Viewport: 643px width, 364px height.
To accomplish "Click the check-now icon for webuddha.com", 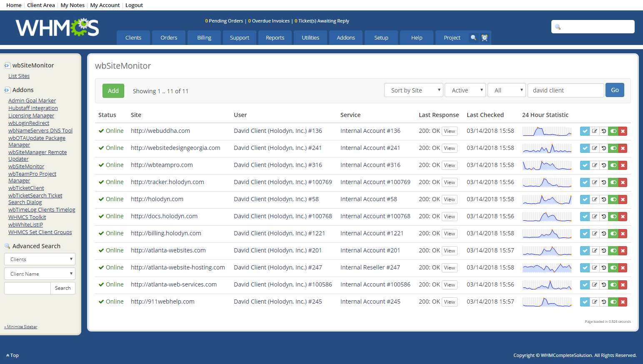I will 585,131.
